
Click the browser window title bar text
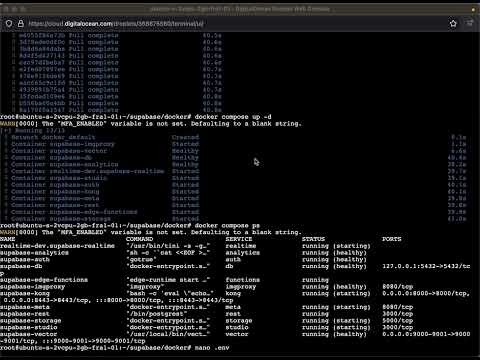(x=240, y=9)
